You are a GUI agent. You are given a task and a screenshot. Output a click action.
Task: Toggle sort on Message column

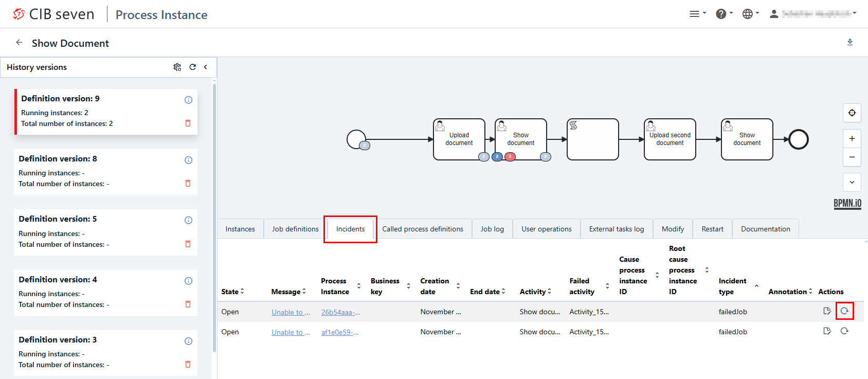click(x=288, y=292)
